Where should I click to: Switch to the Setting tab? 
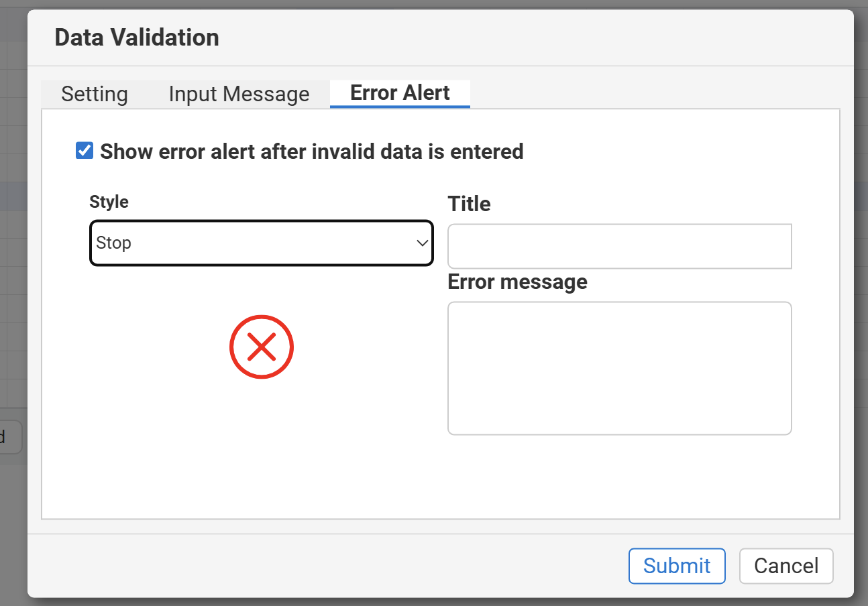95,94
